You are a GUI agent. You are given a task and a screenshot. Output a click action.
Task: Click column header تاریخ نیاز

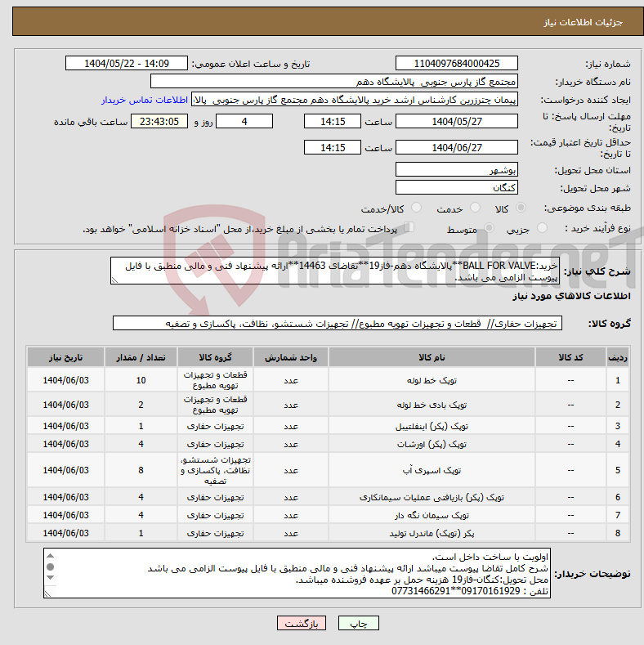pyautogui.click(x=66, y=357)
